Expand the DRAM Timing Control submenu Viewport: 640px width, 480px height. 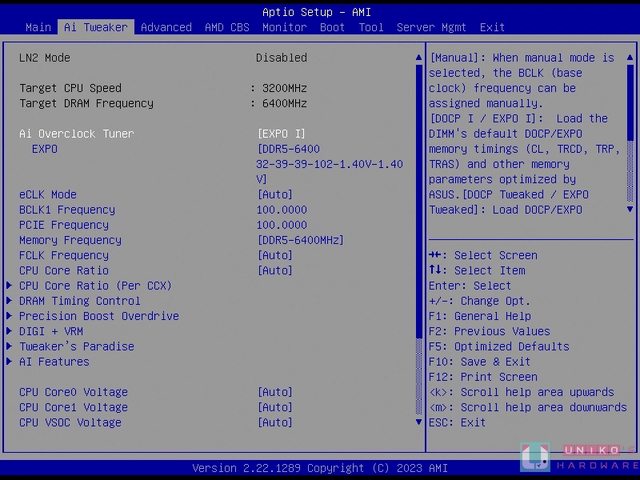(80, 301)
